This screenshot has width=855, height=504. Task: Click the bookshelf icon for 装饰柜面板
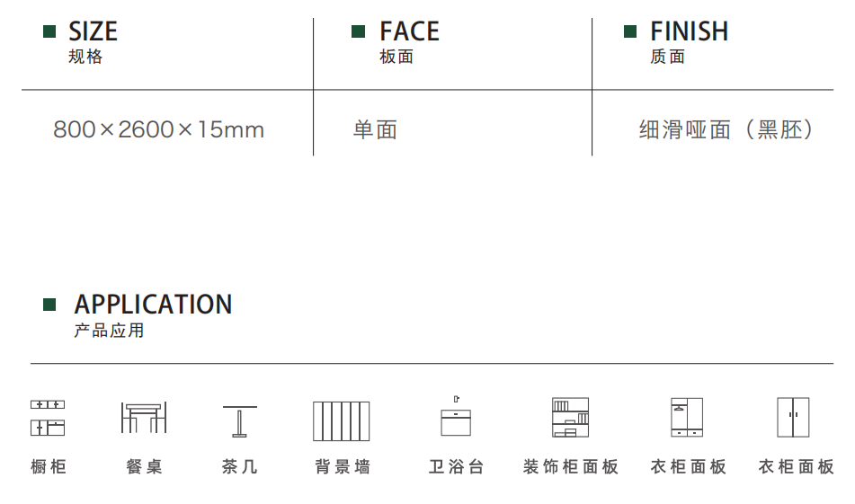click(570, 418)
